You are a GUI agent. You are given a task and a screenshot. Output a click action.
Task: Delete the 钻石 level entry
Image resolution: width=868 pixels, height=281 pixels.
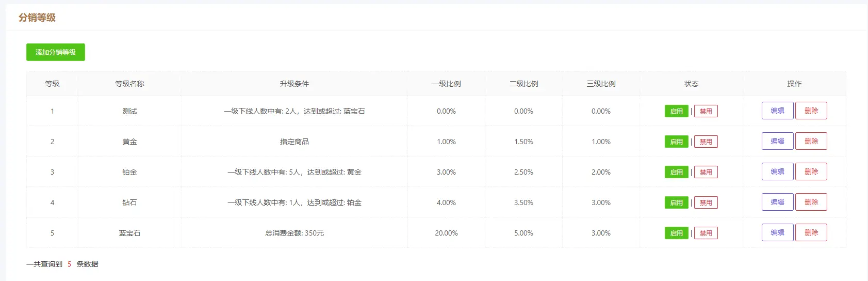(x=811, y=202)
